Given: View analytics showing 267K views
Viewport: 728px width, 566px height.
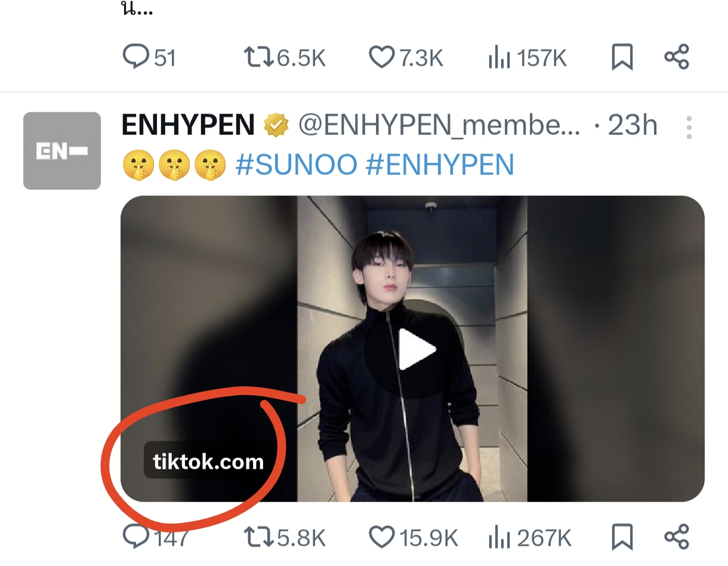Looking at the screenshot, I should point(530,537).
